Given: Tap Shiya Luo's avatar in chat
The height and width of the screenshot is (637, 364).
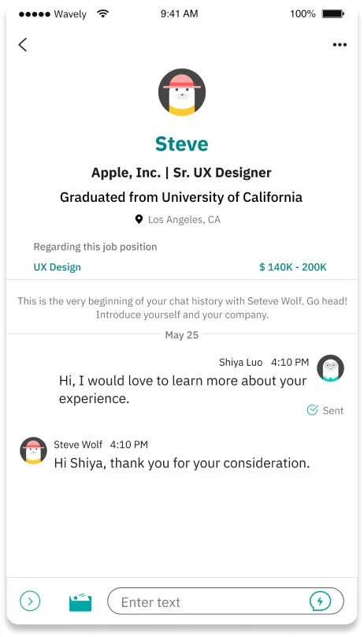Looking at the screenshot, I should pyautogui.click(x=331, y=368).
